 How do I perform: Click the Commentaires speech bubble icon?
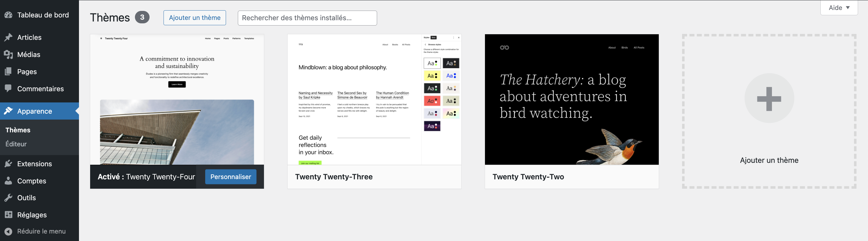click(8, 89)
